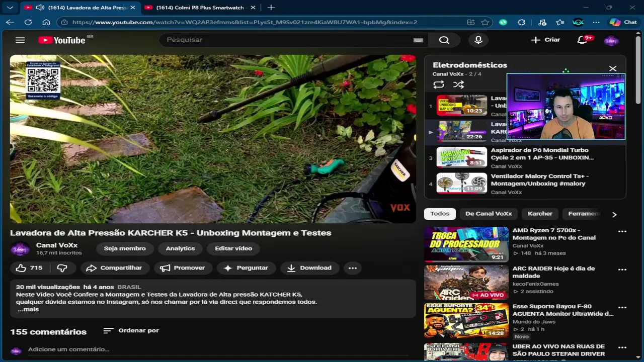
Task: Open the account avatar menu
Action: tap(611, 41)
